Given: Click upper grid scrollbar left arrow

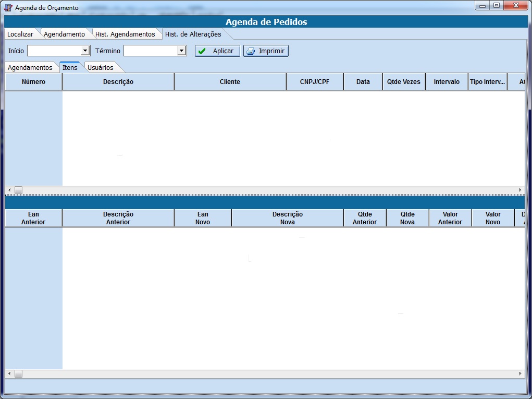Looking at the screenshot, I should pyautogui.click(x=9, y=190).
